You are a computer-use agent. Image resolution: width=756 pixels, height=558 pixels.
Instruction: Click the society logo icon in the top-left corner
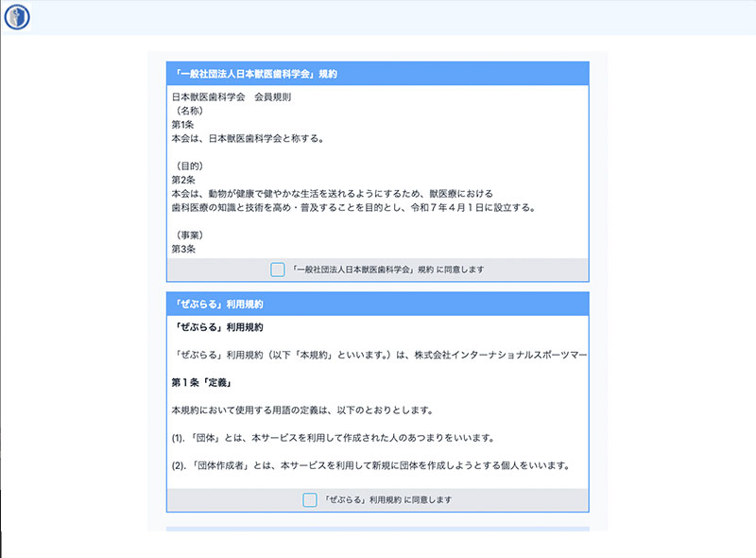point(17,17)
